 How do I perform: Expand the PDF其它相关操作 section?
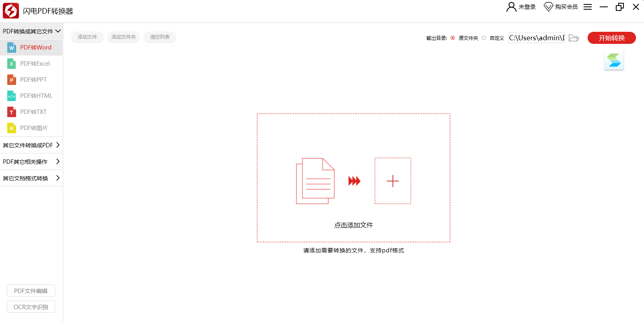(x=31, y=161)
